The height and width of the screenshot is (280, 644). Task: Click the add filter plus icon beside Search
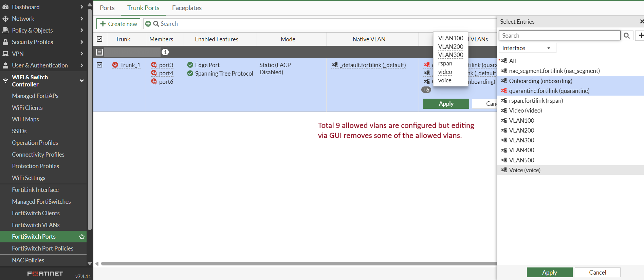(148, 24)
